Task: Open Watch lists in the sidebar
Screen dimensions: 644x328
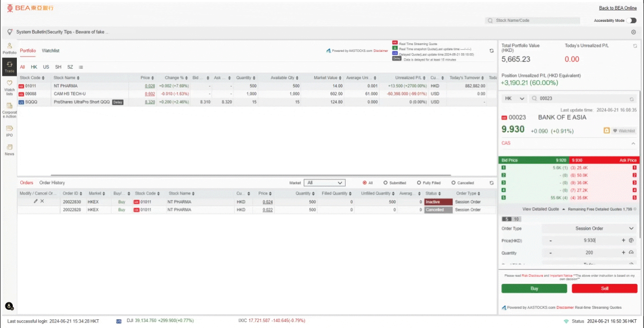Action: (x=9, y=88)
